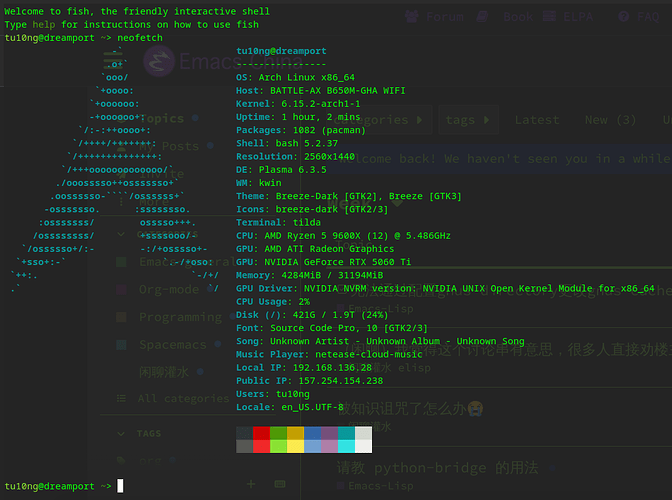Click the Emacs-general category color square
Viewport: 672px width, 500px height.
[x=122, y=262]
